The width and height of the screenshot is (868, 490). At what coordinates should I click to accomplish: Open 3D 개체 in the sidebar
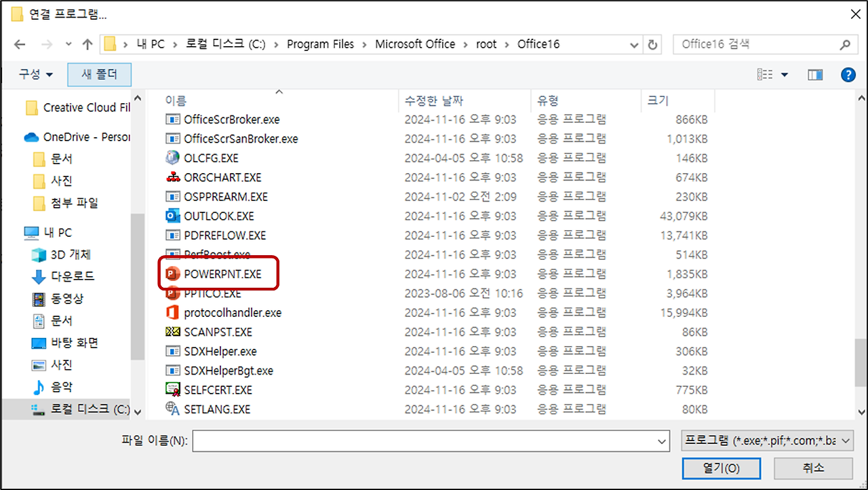(x=61, y=255)
